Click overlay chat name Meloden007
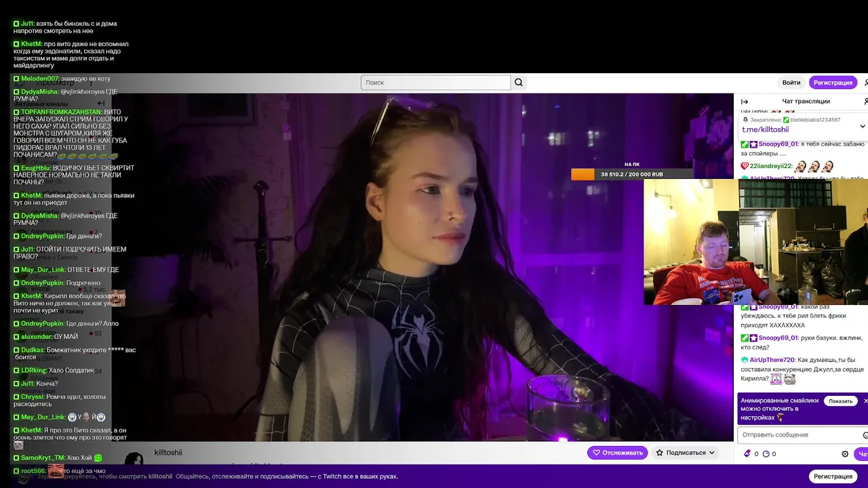868x488 pixels. pyautogui.click(x=41, y=79)
